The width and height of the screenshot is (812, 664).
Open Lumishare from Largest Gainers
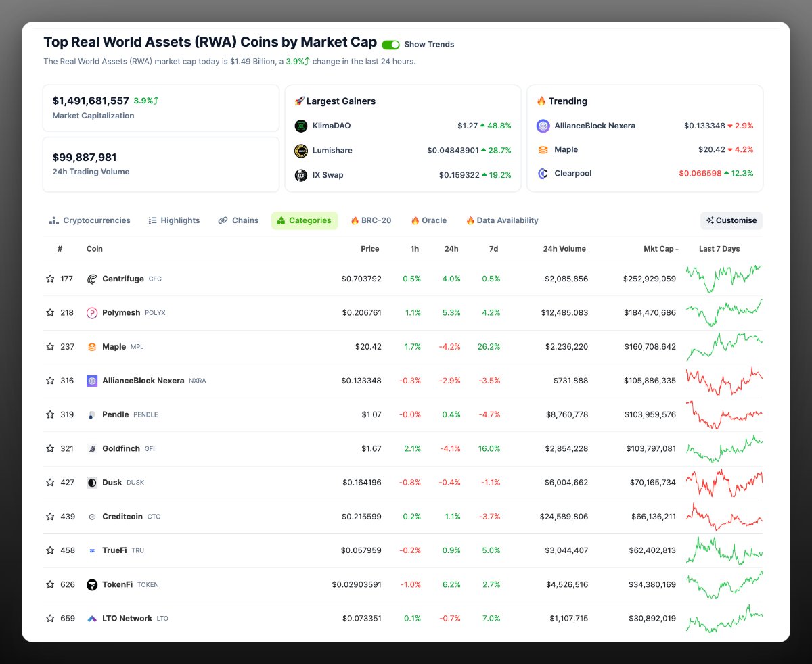[x=332, y=150]
